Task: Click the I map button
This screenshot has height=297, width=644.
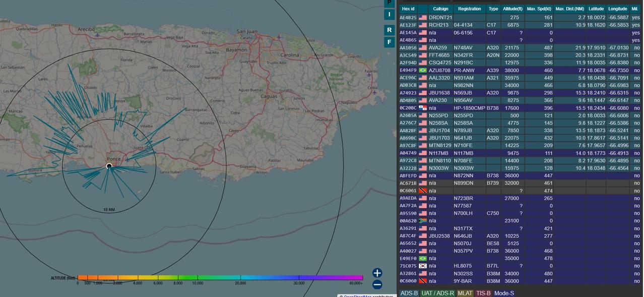Action: pyautogui.click(x=389, y=14)
